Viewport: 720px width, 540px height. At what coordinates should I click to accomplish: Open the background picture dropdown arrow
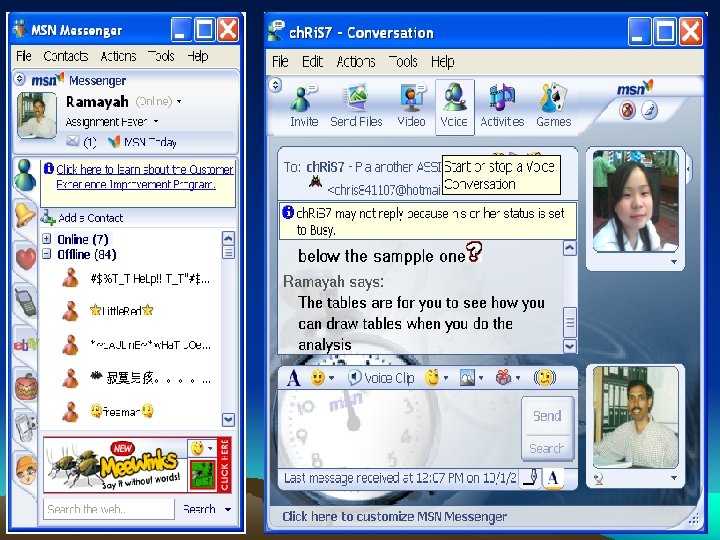481,378
